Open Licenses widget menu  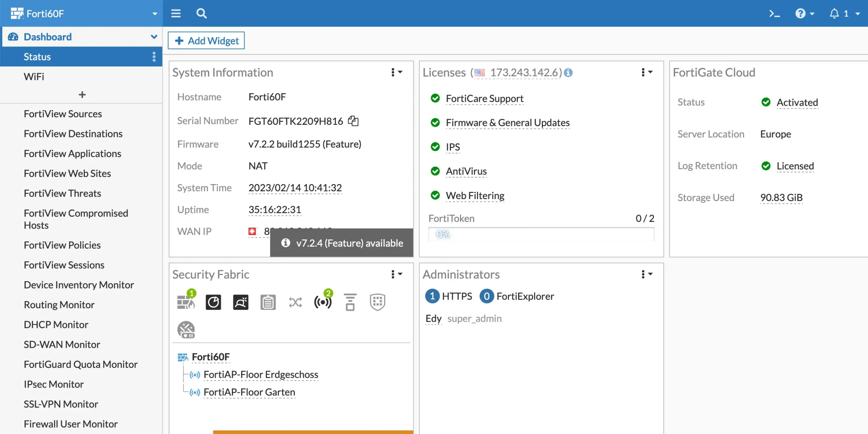tap(647, 72)
